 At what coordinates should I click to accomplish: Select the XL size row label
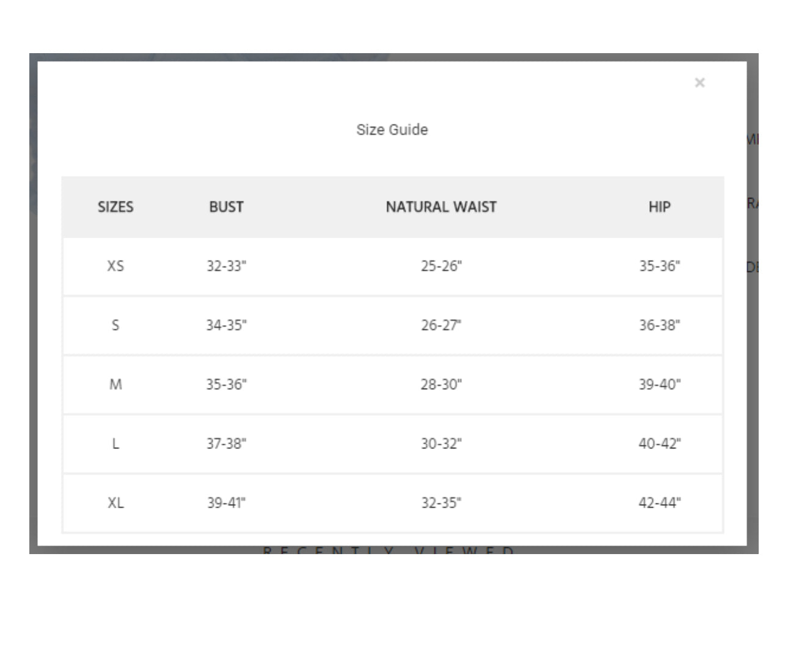(115, 503)
